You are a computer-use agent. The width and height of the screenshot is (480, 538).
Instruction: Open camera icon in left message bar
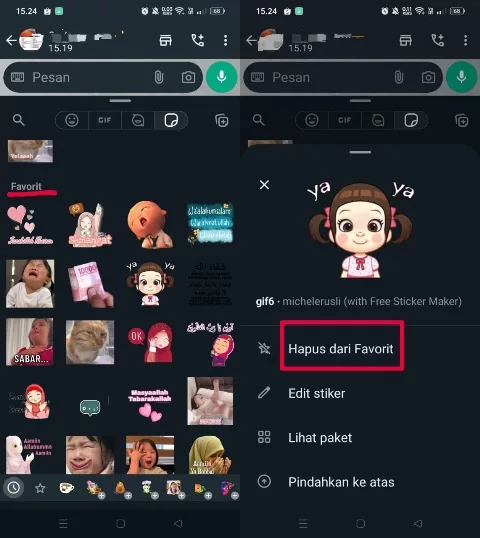(188, 77)
